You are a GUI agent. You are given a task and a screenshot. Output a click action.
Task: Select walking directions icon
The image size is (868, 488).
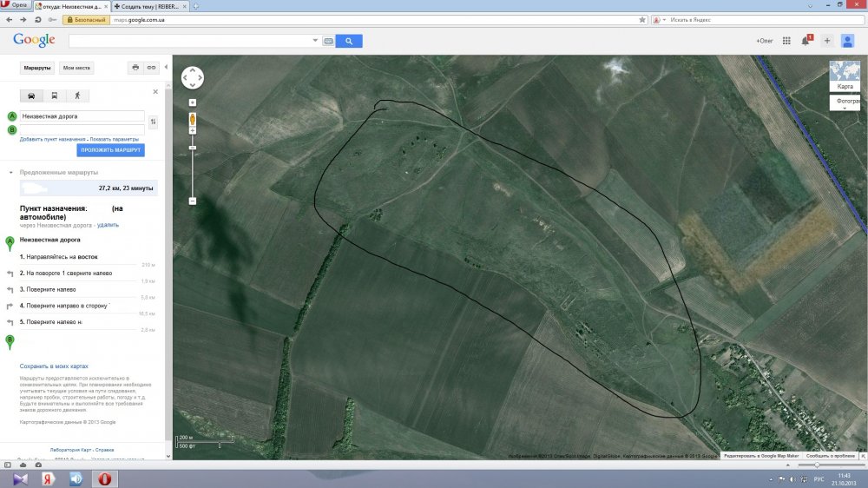[x=76, y=96]
